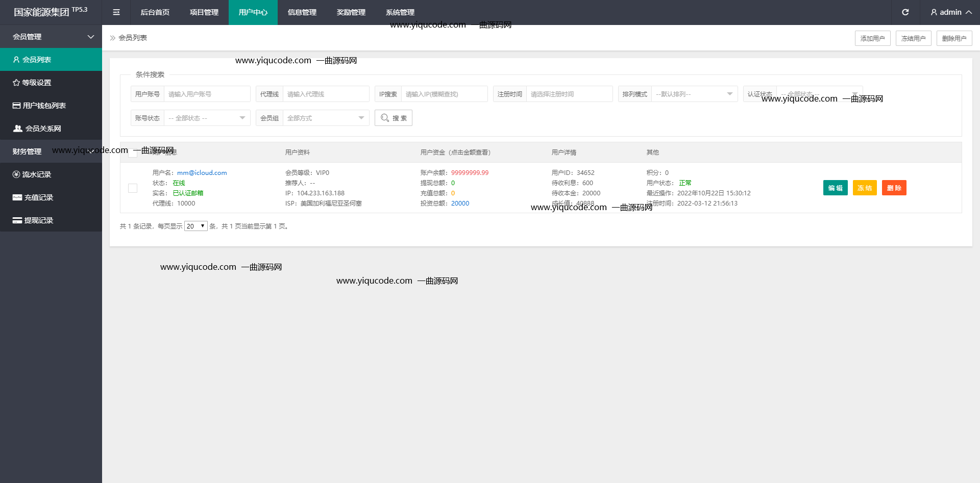The width and height of the screenshot is (980, 483).
Task: Click the 添加用户 button
Action: click(x=872, y=38)
